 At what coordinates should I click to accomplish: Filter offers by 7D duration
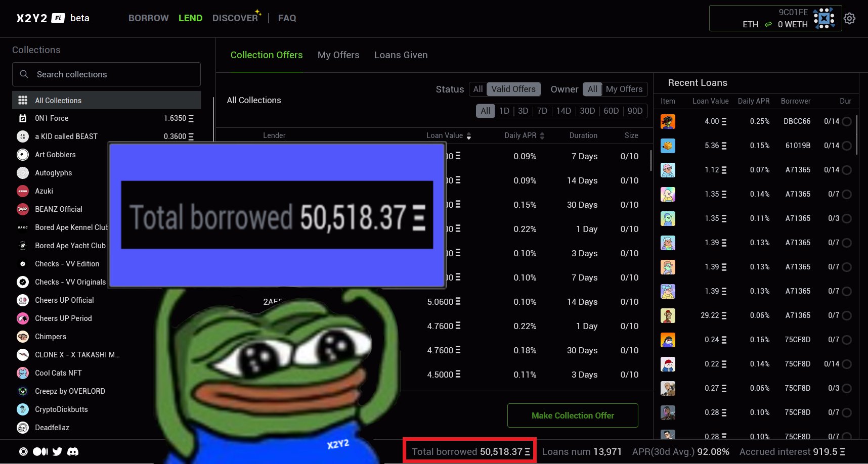click(x=542, y=111)
